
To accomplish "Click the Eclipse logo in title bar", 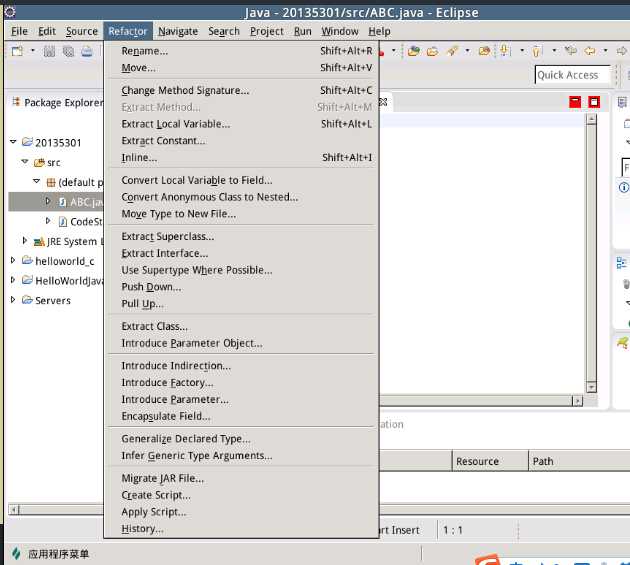I will click(10, 12).
